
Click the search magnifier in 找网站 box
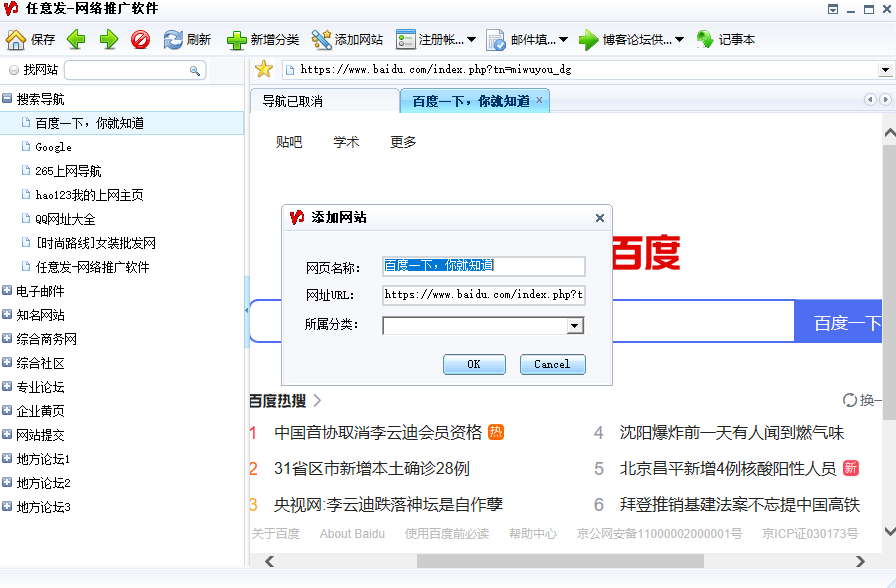(x=195, y=70)
